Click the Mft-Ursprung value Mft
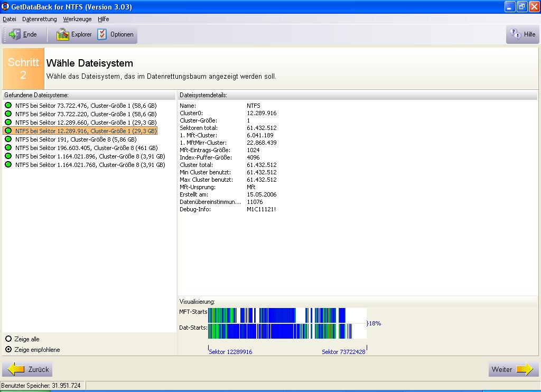Image resolution: width=541 pixels, height=392 pixels. 251,187
